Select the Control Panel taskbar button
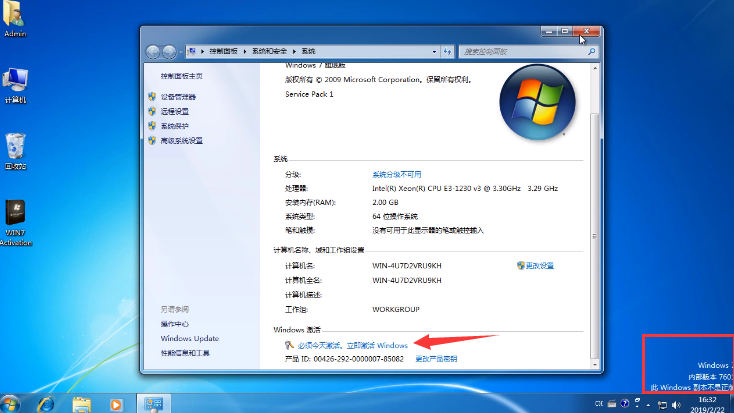 (x=154, y=404)
